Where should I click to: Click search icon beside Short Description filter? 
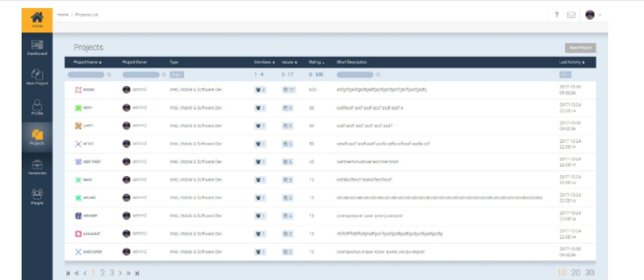click(378, 74)
